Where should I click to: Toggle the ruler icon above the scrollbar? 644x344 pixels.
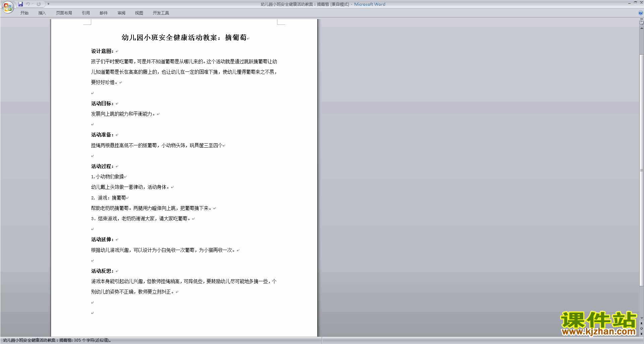pyautogui.click(x=641, y=23)
